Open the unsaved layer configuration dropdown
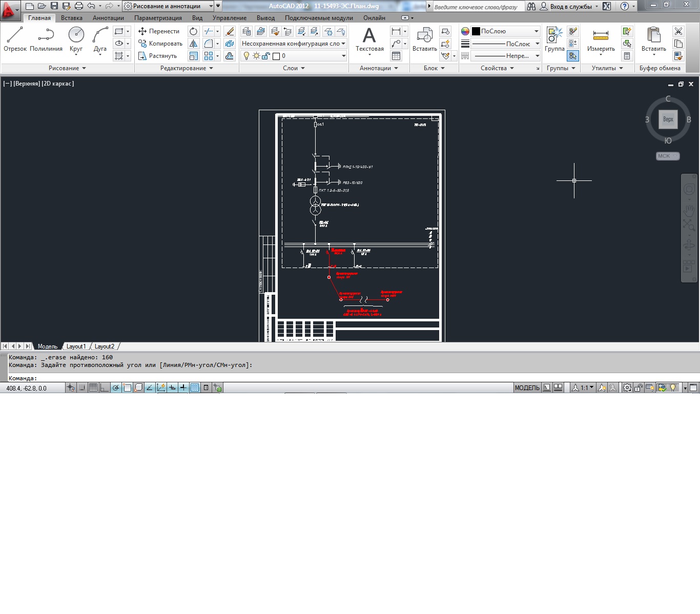This screenshot has width=700, height=614. (294, 44)
